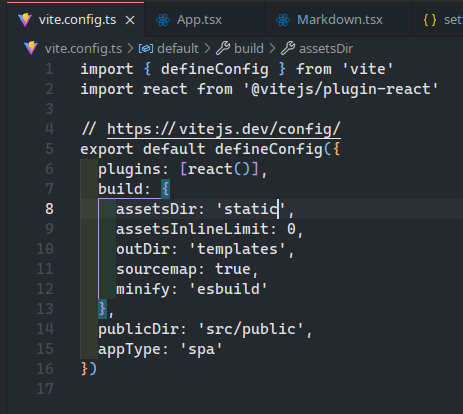This screenshot has width=463, height=414.
Task: Click the 'templates' outDir string value
Action: pos(237,249)
